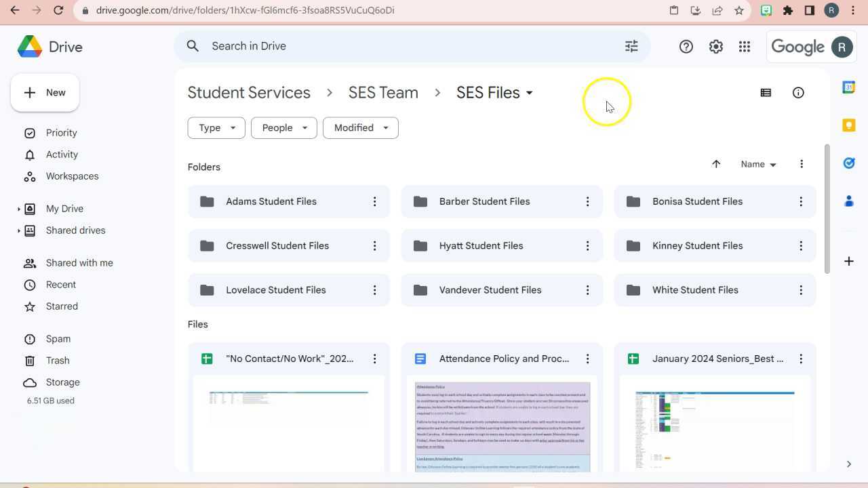Open the Support help icon
Screen dimensions: 868x488
pos(686,46)
